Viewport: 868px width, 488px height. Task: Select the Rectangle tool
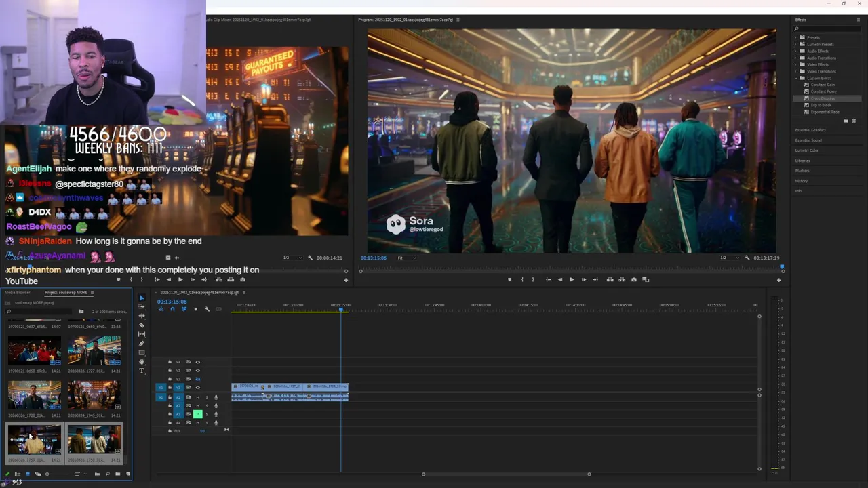click(x=142, y=352)
